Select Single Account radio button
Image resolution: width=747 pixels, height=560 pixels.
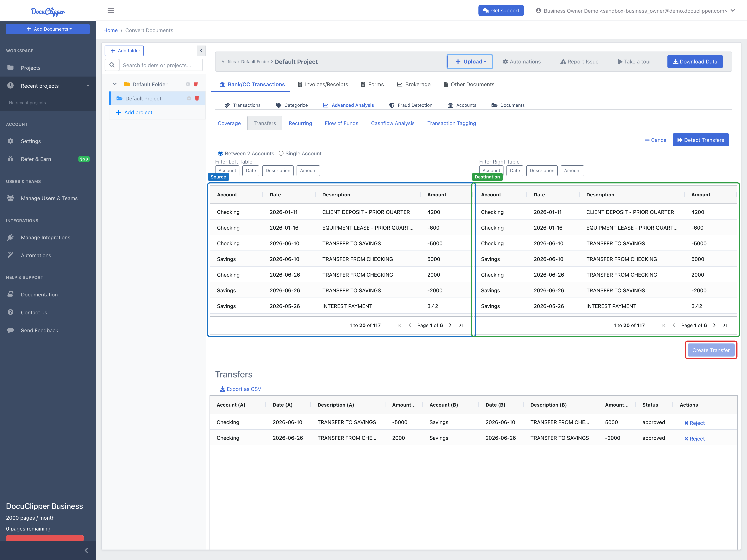pos(281,153)
